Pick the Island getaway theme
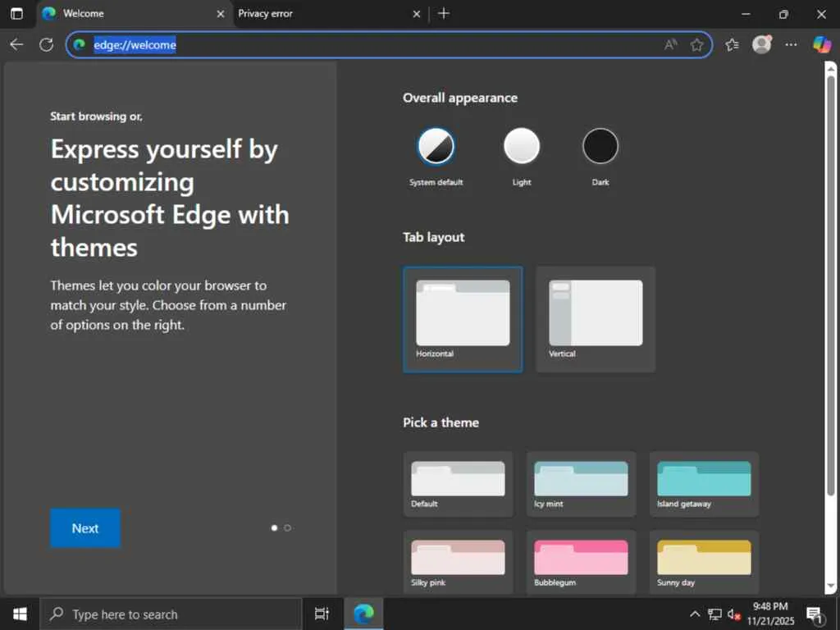Screen dimensions: 840x630 pyautogui.click(x=704, y=484)
